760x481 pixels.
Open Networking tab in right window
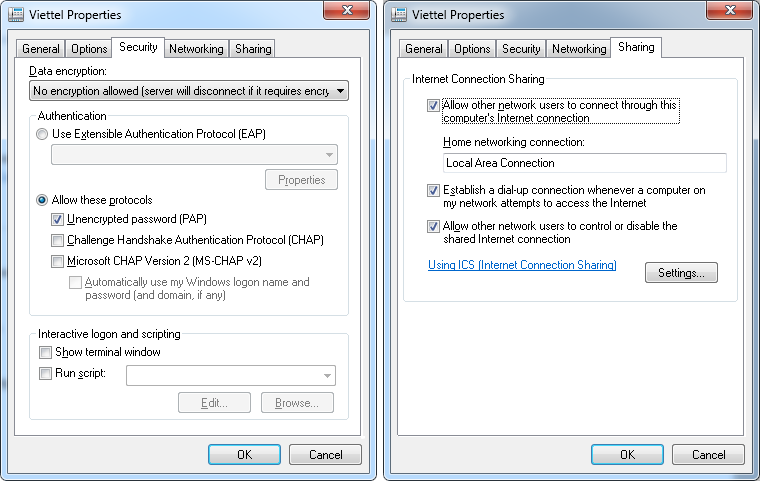[579, 49]
